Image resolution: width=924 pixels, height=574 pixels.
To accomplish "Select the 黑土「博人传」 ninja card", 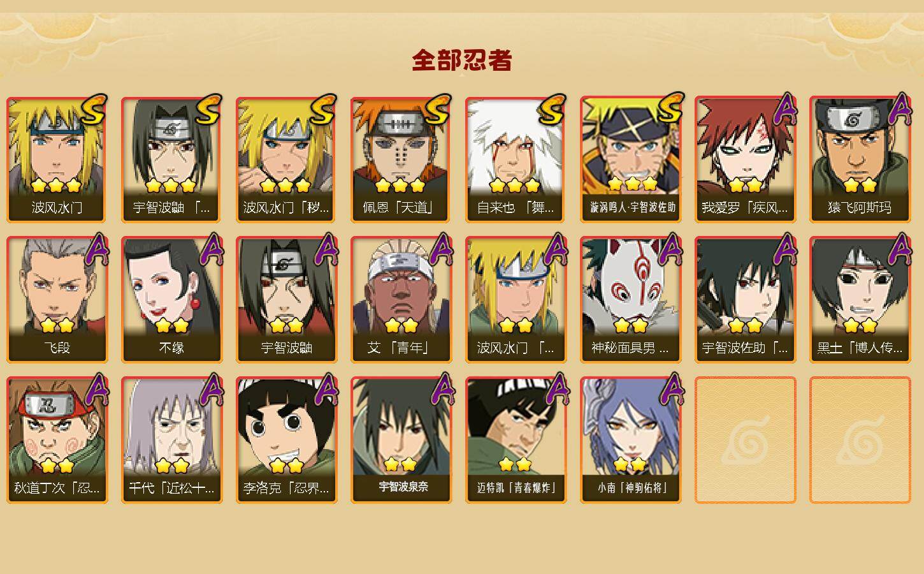I will tap(860, 300).
